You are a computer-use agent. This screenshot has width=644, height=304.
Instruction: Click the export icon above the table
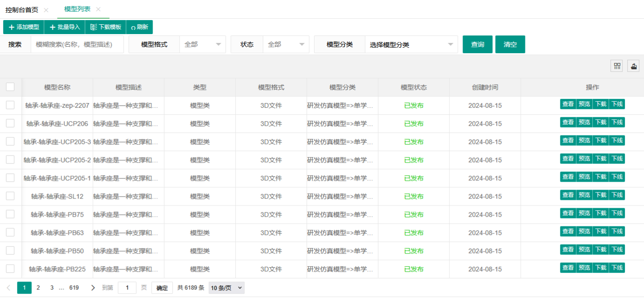(633, 66)
